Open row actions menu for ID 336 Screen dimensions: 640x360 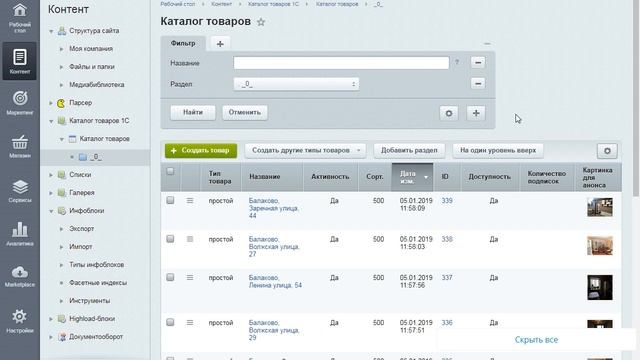[x=190, y=322]
